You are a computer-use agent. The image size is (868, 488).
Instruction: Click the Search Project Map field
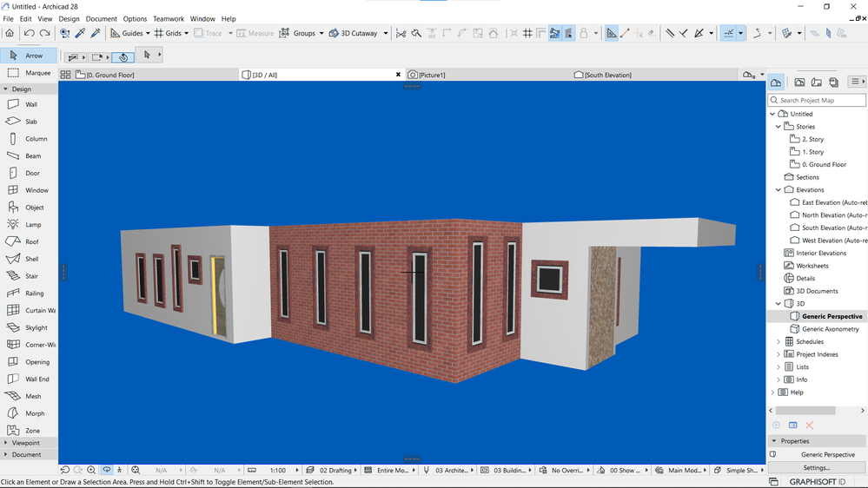click(x=817, y=100)
